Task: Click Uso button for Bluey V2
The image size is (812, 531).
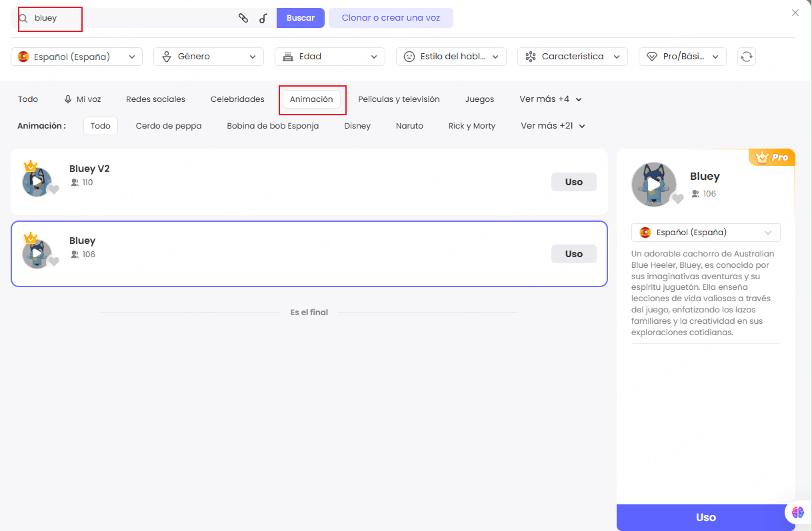Action: [573, 182]
